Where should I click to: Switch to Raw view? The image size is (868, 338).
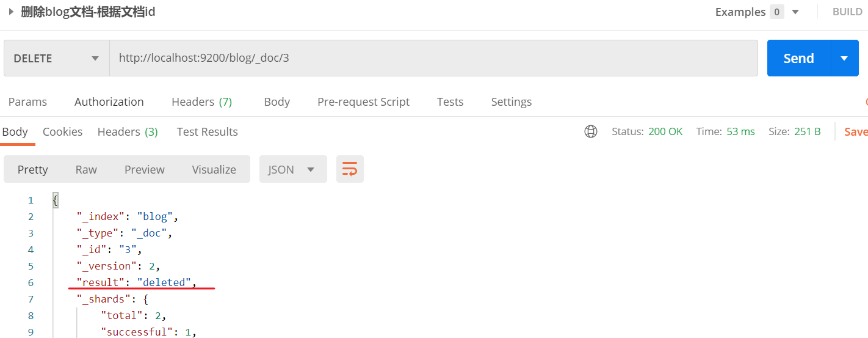[86, 169]
